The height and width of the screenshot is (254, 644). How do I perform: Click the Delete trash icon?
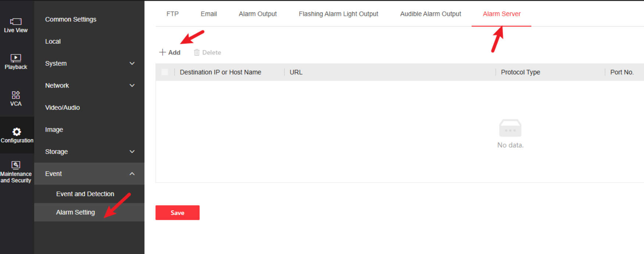coord(197,53)
